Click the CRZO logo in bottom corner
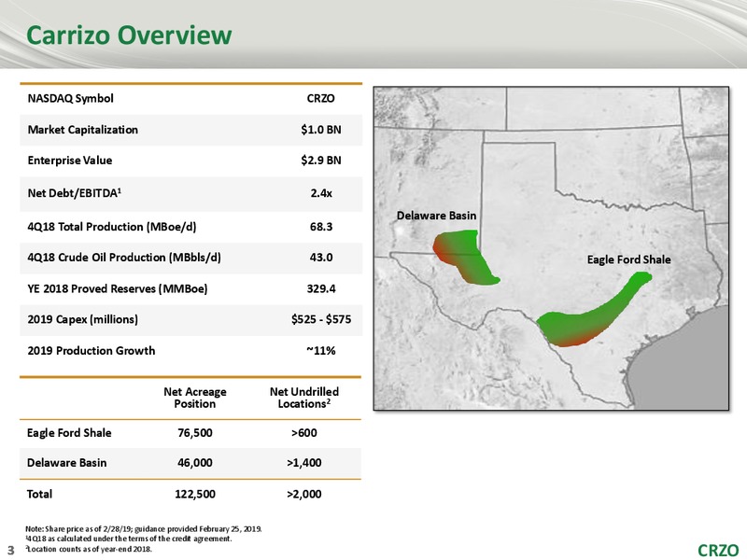Screen dimensions: 747x560 pyautogui.click(x=718, y=550)
